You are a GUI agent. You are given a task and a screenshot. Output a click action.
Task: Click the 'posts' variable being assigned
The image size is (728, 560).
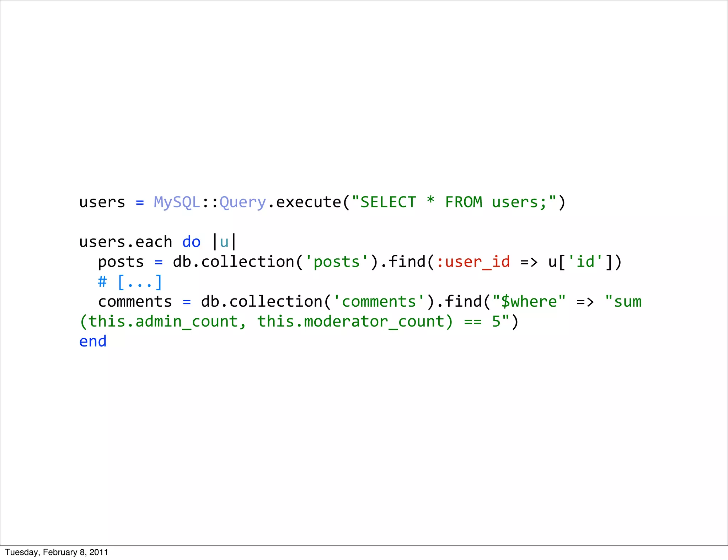(121, 262)
